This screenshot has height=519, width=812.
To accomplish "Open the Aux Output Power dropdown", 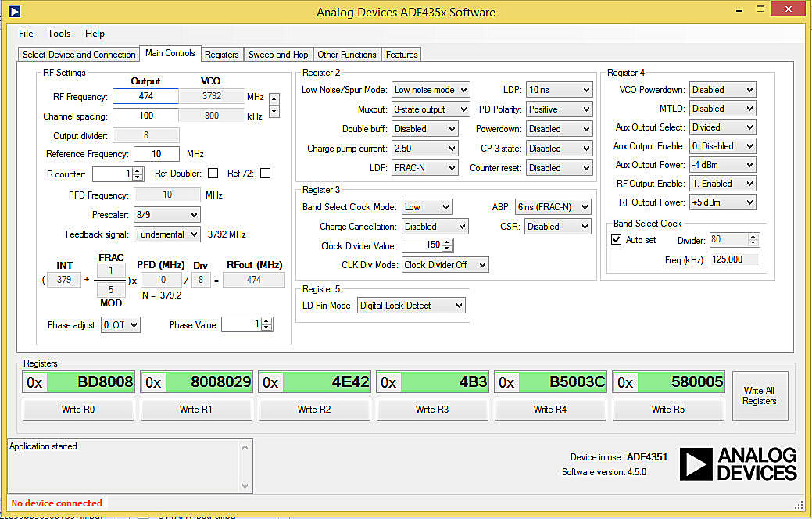I will 722,165.
